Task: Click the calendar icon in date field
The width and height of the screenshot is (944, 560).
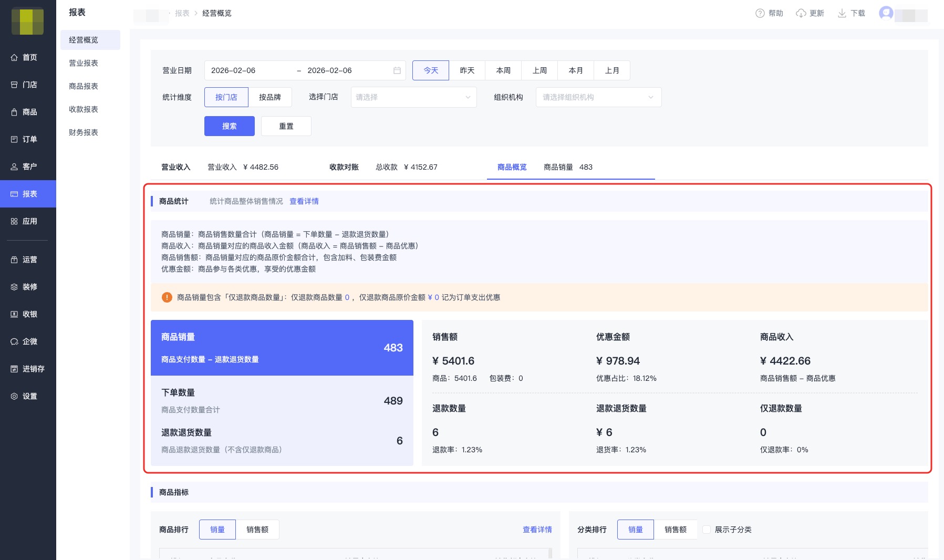Action: coord(397,70)
